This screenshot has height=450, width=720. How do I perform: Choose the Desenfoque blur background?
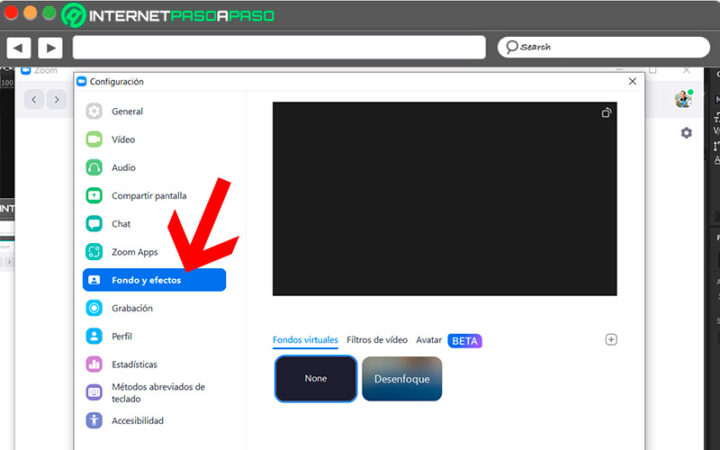(401, 379)
